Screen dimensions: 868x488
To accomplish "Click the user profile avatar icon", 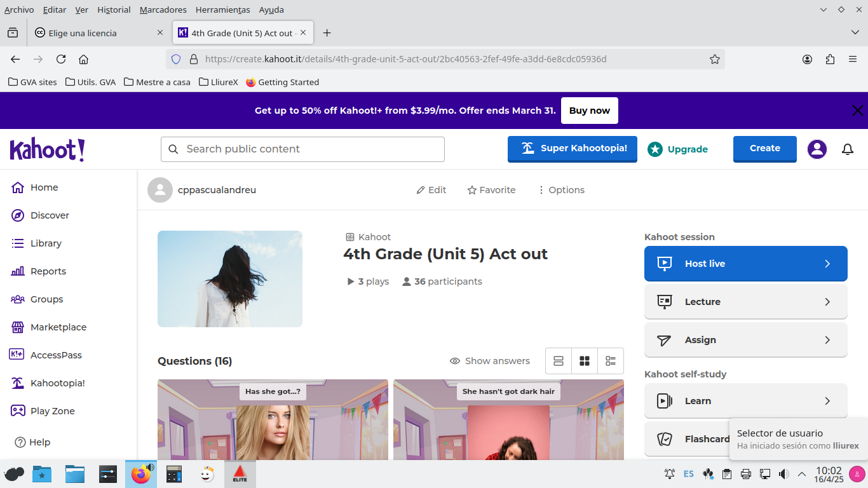I will [817, 149].
